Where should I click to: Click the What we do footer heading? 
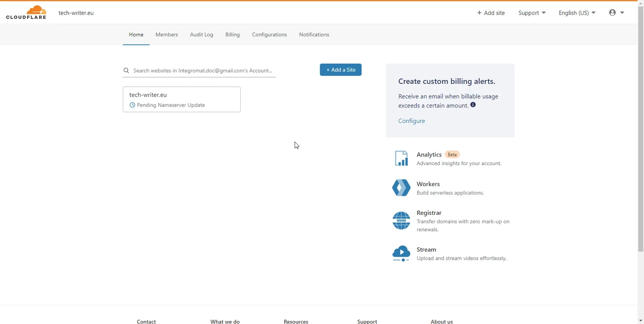coord(225,322)
